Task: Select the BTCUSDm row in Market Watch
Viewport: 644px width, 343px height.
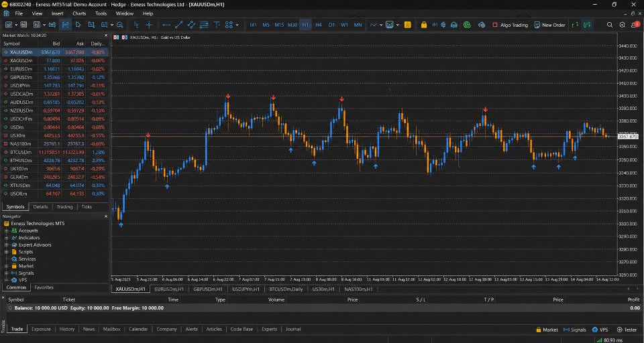Action: point(55,152)
